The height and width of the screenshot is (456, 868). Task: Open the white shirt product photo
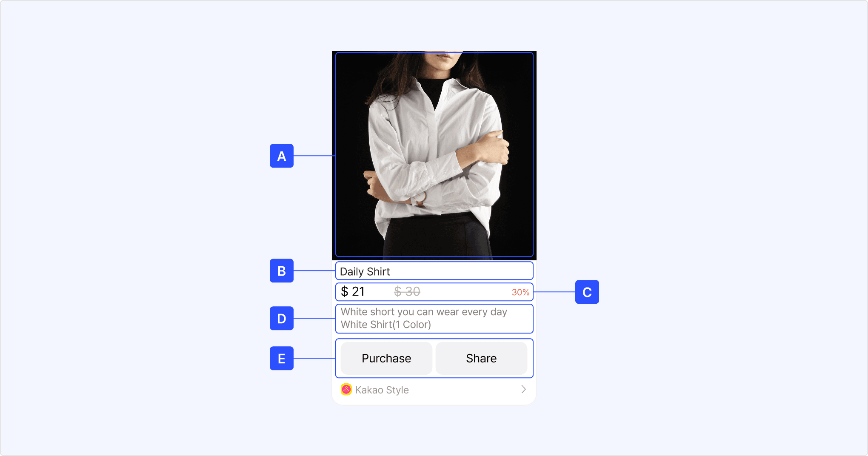click(x=434, y=155)
